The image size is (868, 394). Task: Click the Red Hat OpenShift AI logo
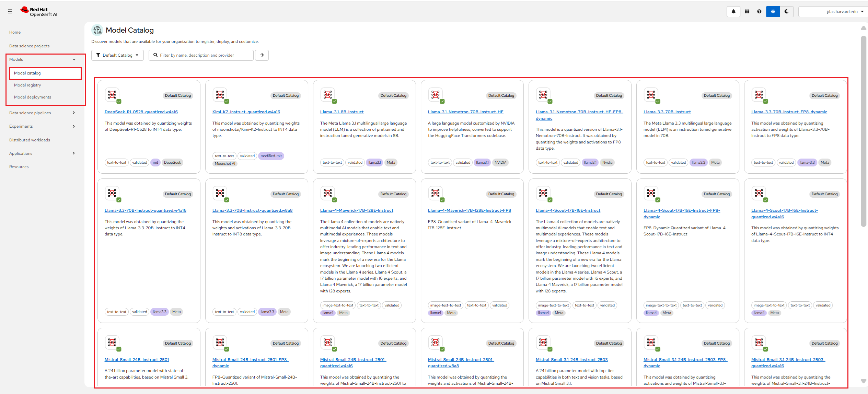(39, 12)
